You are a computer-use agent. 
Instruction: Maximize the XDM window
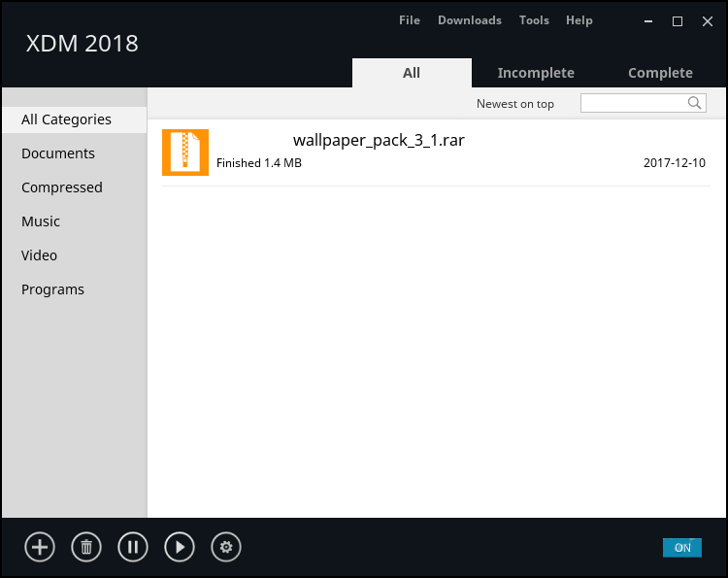(x=678, y=21)
